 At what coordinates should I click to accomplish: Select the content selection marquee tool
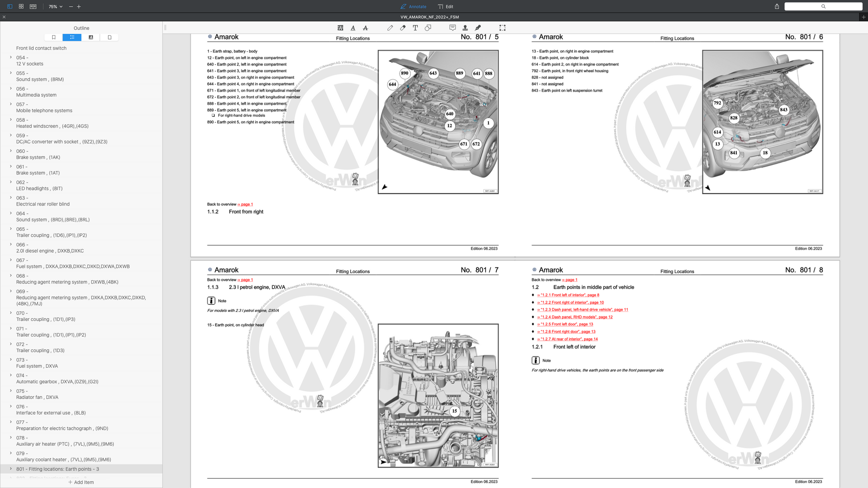(x=502, y=28)
